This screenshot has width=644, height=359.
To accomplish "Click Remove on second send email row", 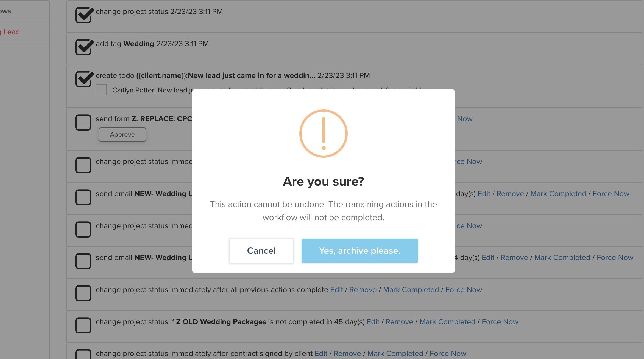I will point(514,258).
